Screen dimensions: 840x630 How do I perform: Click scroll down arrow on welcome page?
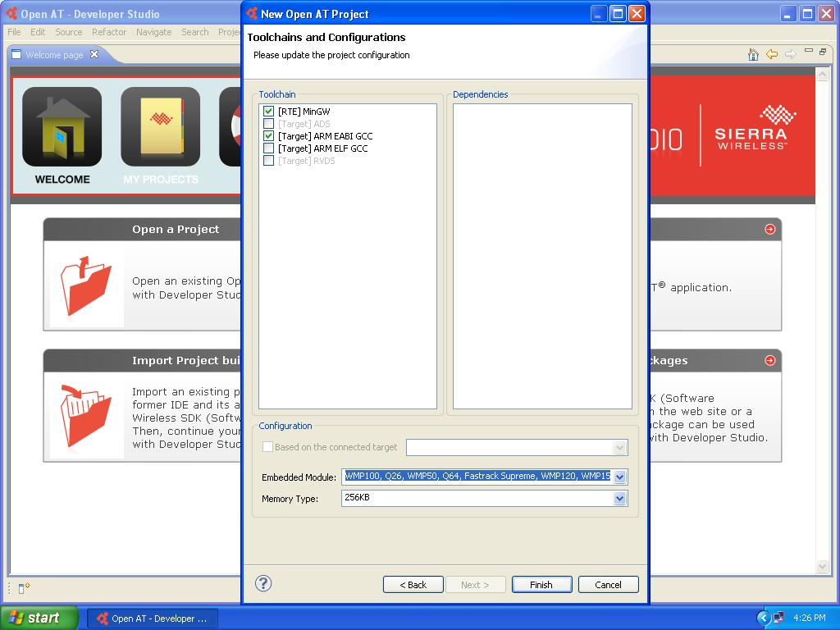(x=822, y=566)
